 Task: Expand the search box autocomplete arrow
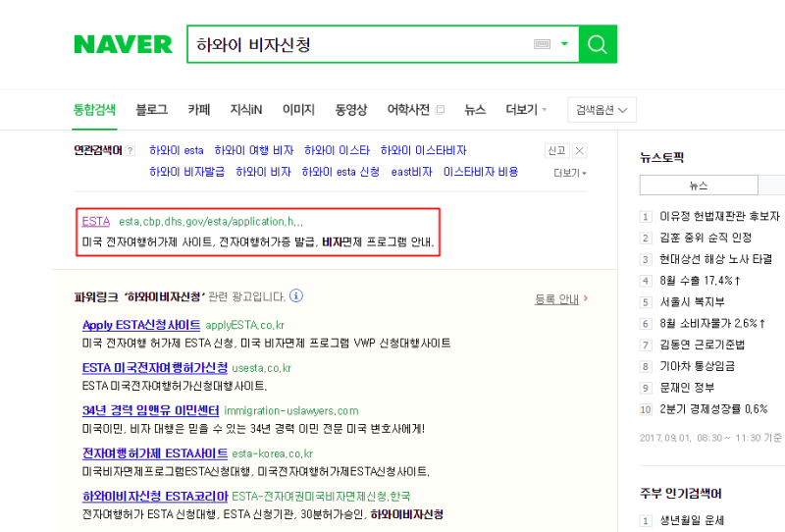pyautogui.click(x=565, y=43)
